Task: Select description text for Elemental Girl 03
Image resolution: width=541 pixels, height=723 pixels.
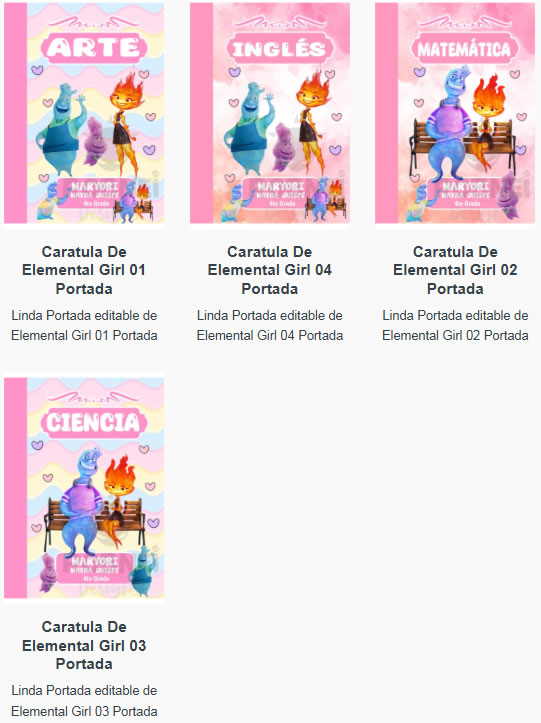Action: coord(84,700)
